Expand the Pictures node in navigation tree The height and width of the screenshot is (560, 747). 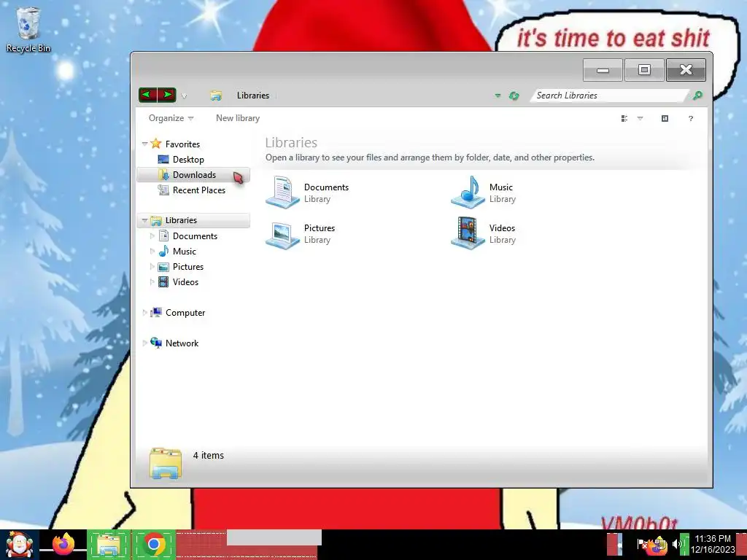point(152,267)
